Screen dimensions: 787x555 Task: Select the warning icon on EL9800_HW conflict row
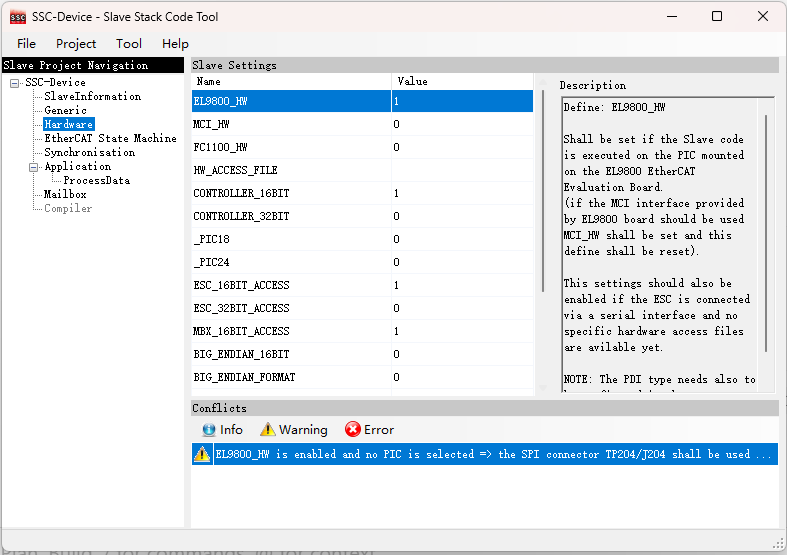202,454
